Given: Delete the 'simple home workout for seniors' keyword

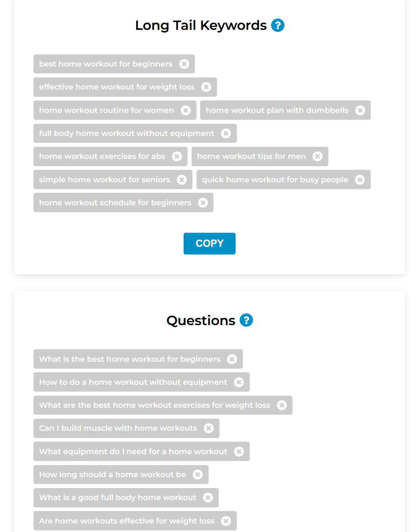Looking at the screenshot, I should (x=182, y=179).
